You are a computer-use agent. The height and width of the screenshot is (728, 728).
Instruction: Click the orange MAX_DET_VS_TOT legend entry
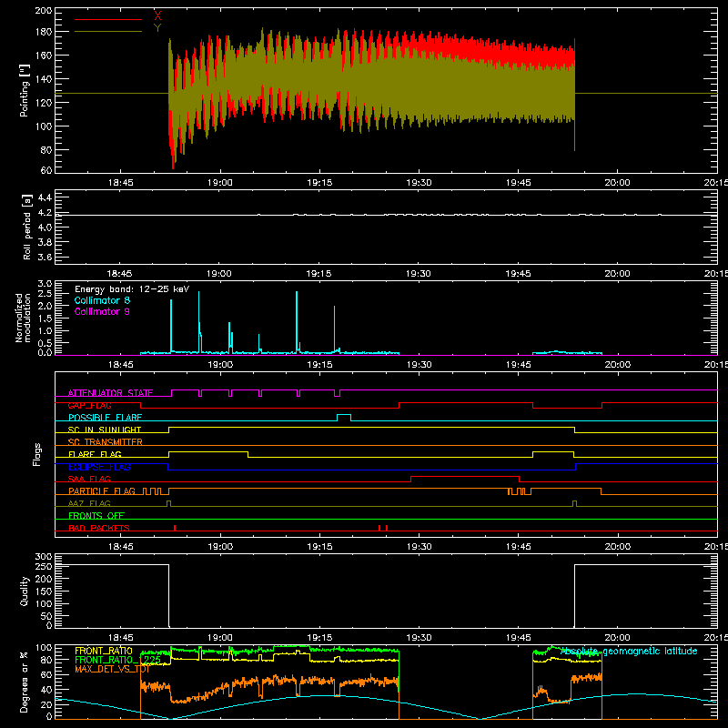[x=112, y=669]
